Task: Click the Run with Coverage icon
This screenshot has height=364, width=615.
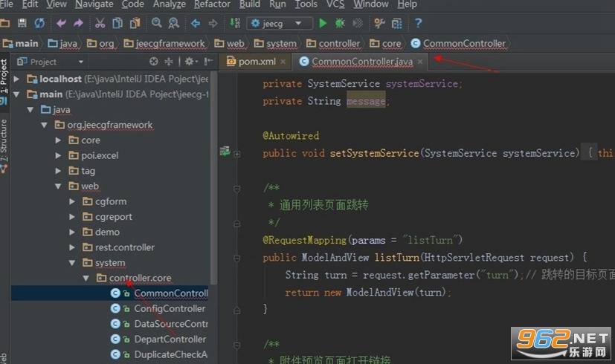Action: click(357, 23)
